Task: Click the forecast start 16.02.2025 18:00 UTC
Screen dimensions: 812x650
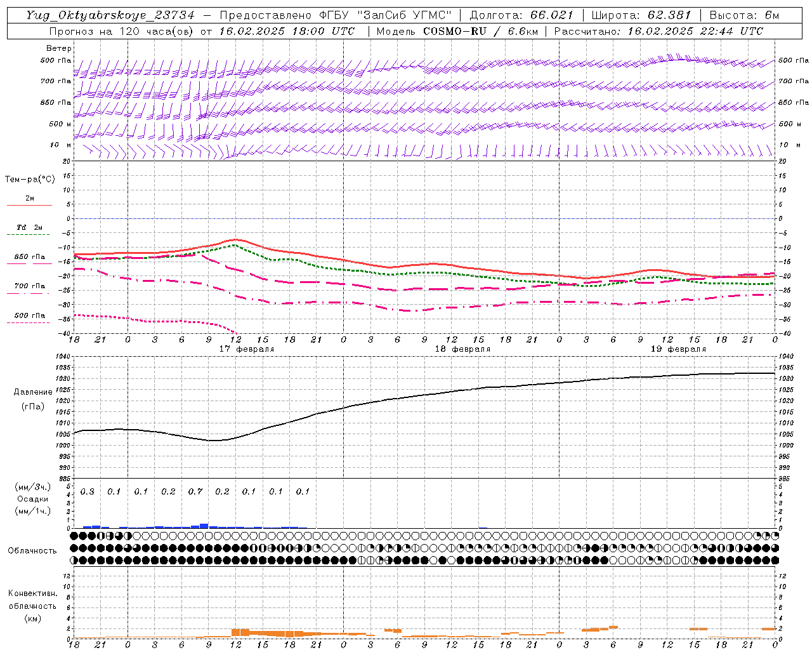Action: coord(287,31)
